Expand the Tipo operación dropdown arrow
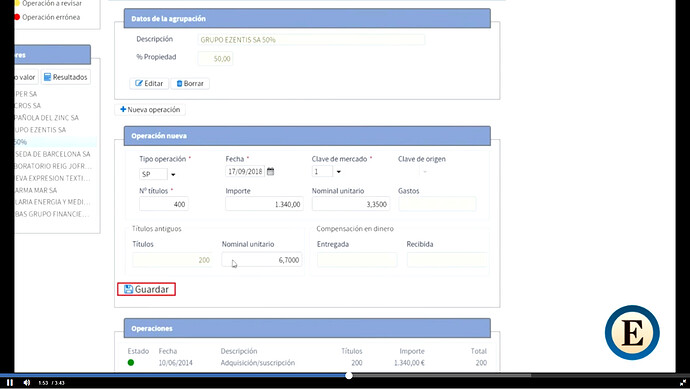The image size is (690, 389). coord(173,174)
